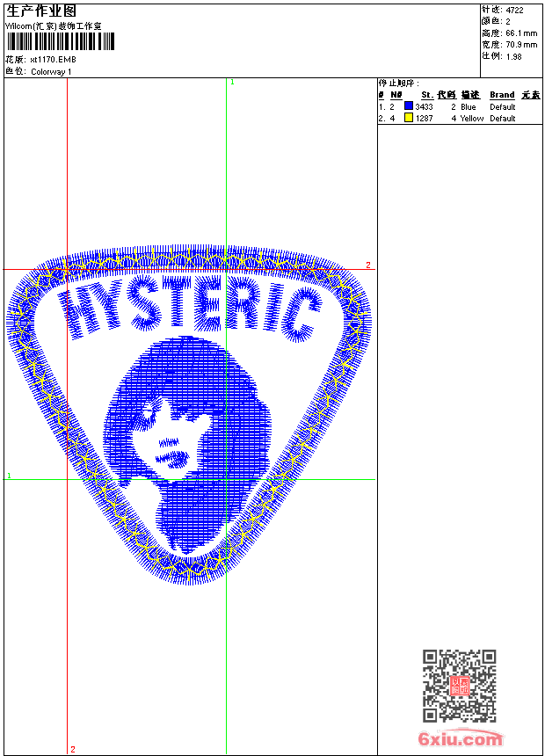Click the 70.9 mm width value
The width and height of the screenshot is (545, 756).
pyautogui.click(x=520, y=44)
